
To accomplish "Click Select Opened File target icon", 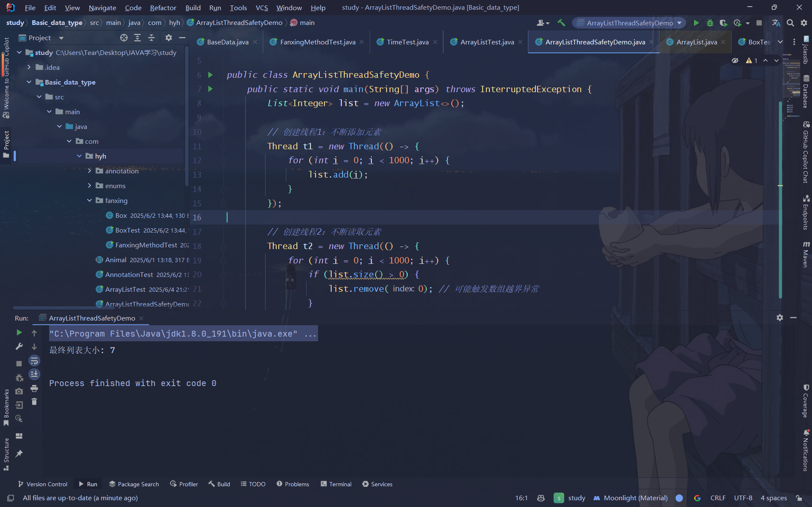I will pyautogui.click(x=123, y=38).
